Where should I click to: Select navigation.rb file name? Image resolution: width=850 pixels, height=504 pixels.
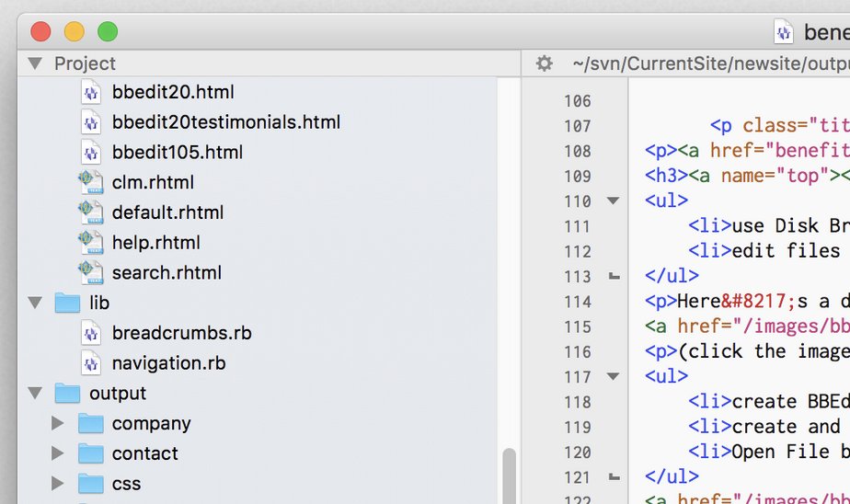pos(168,363)
